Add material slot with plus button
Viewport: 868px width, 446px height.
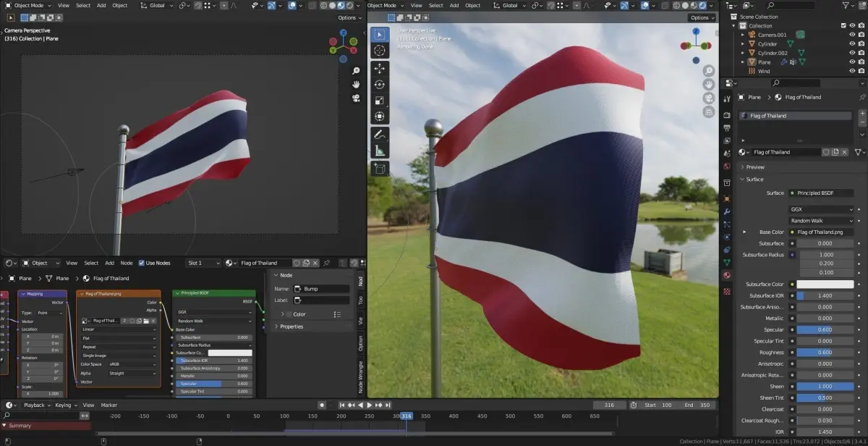pos(861,114)
